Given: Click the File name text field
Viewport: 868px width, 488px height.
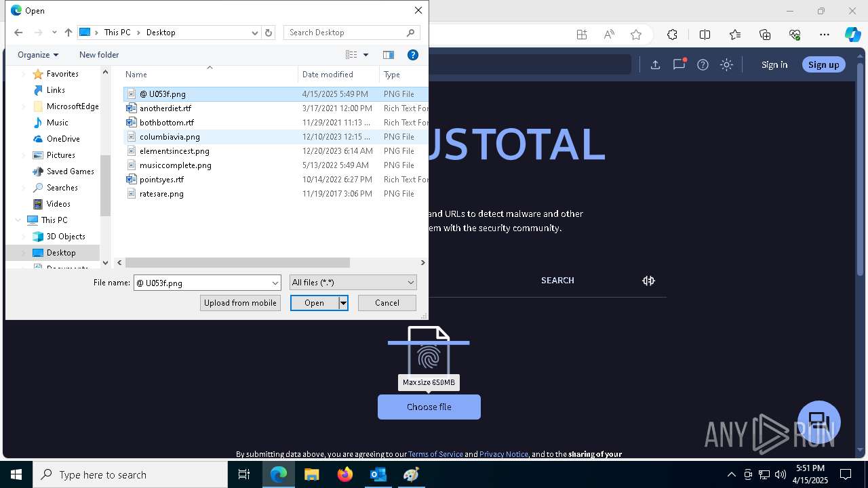Looking at the screenshot, I should 201,283.
